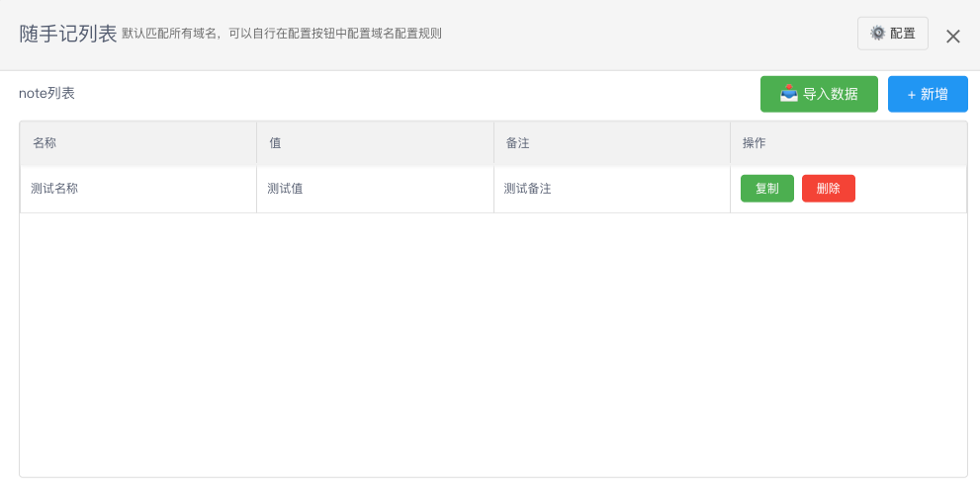Click the plus icon in the 新增 button
Screen dimensions: 980x490
pos(911,95)
